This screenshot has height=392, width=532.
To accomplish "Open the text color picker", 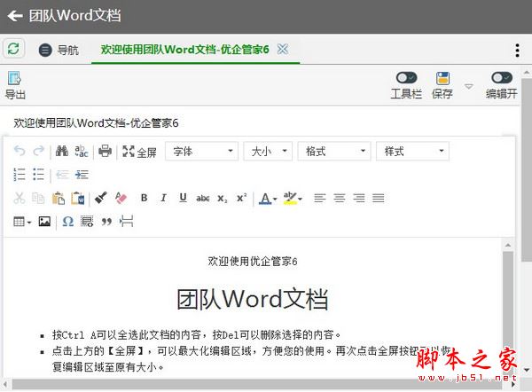I will (268, 198).
